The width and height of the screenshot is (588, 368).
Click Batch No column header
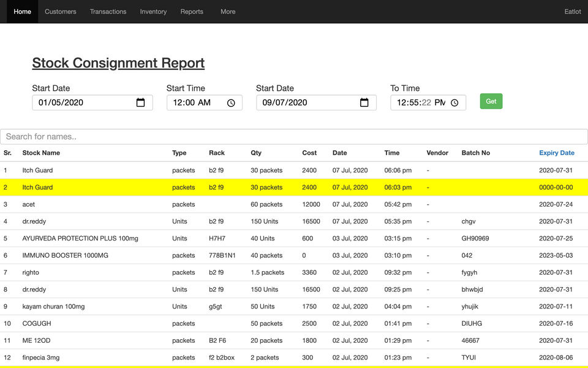tap(475, 153)
